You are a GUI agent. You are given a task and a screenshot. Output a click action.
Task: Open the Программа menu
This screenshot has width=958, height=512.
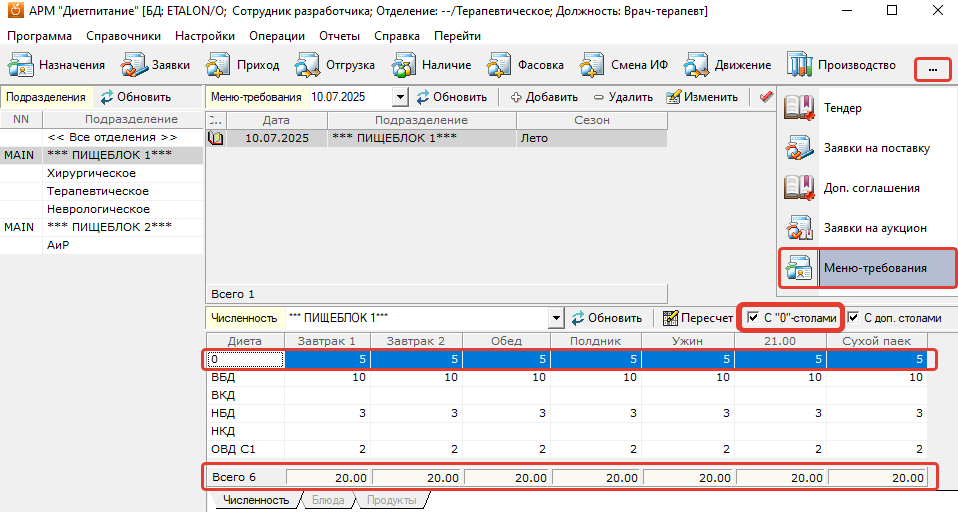click(39, 36)
